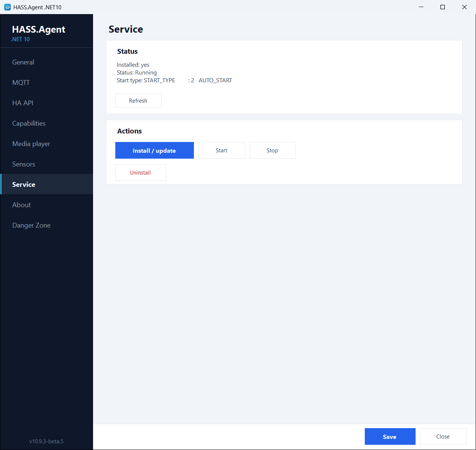This screenshot has width=476, height=450.
Task: Click the 'Installed: yes' line
Action: point(133,65)
